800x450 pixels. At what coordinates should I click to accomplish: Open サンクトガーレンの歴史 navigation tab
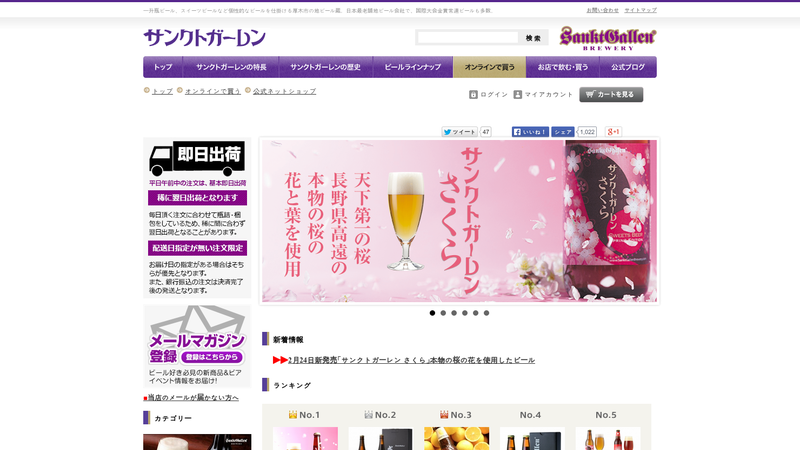326,67
